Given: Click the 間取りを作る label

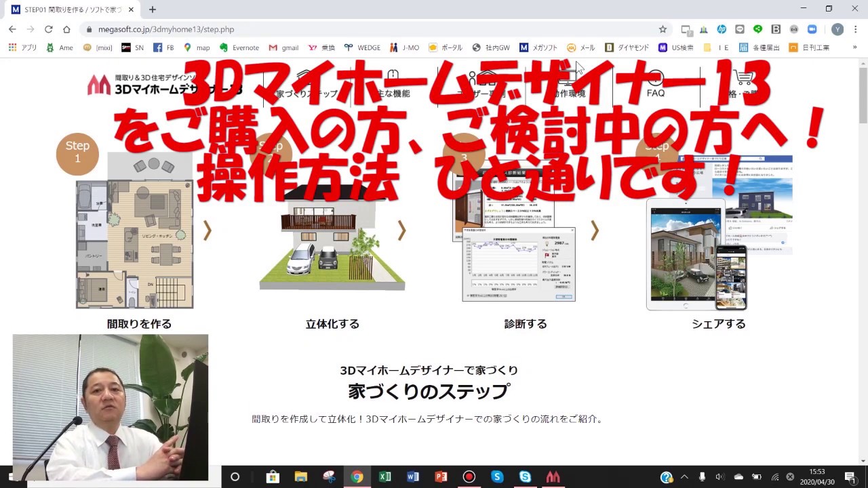Looking at the screenshot, I should [x=139, y=324].
